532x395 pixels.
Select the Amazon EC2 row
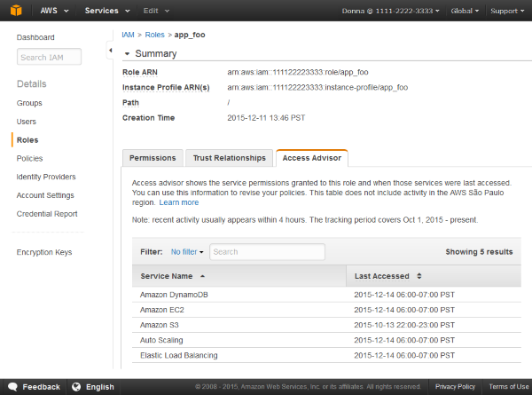click(x=326, y=310)
